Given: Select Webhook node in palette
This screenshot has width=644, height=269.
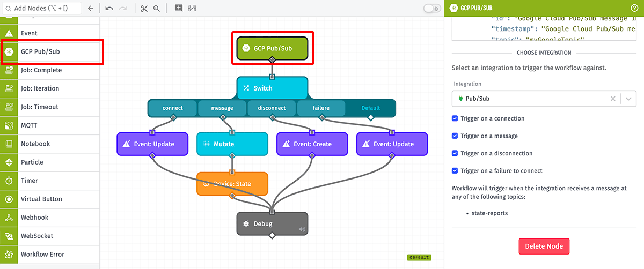Looking at the screenshot, I should pyautogui.click(x=50, y=218).
